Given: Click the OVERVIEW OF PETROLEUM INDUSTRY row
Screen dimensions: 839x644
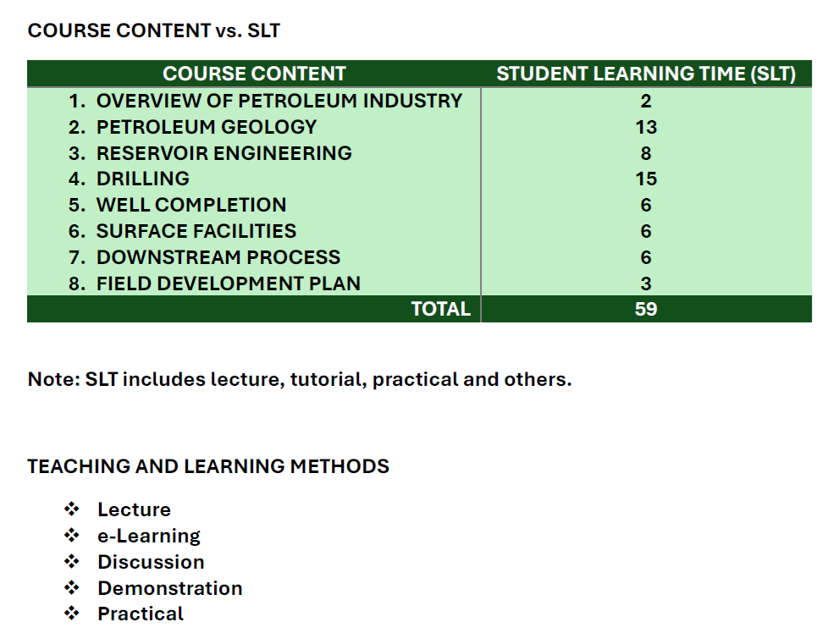Looking at the screenshot, I should [x=279, y=101].
